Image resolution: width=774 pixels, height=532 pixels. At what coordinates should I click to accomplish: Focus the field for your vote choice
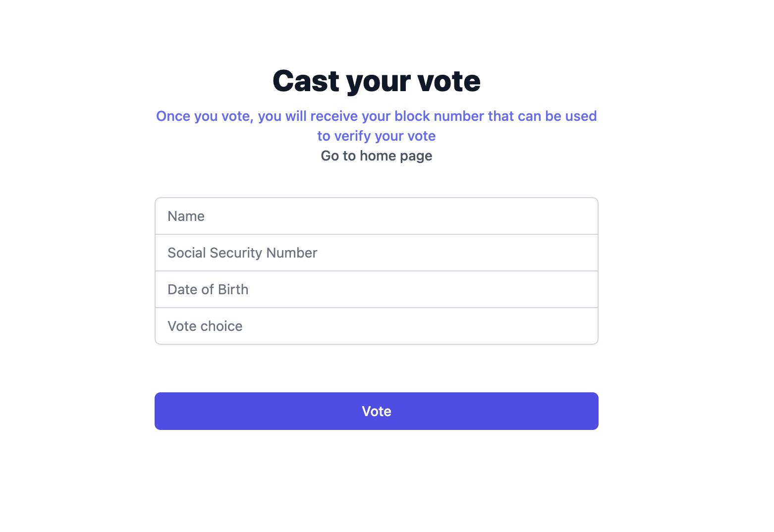point(396,326)
